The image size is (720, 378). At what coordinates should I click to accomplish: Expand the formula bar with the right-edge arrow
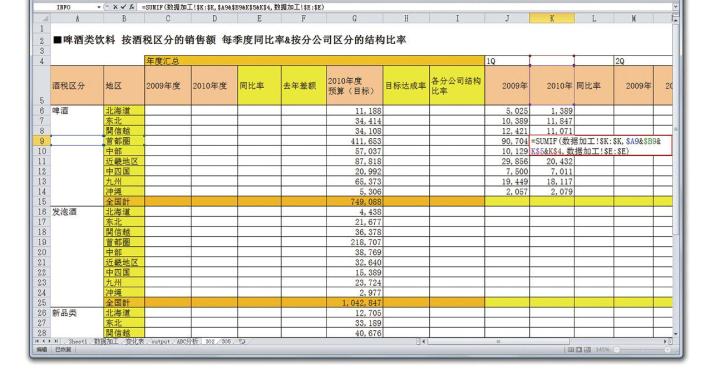676,7
